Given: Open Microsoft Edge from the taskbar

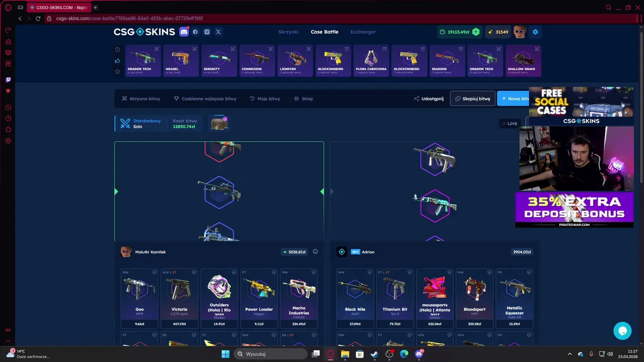Looking at the screenshot, I should 404,354.
